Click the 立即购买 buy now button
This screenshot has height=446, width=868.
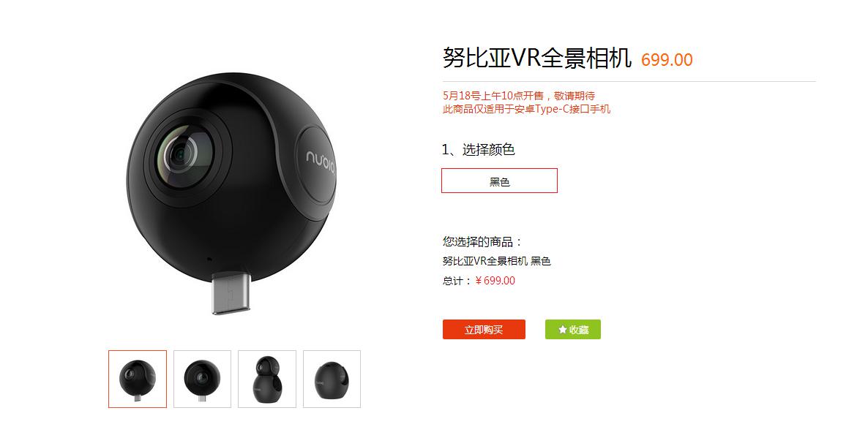tap(484, 330)
